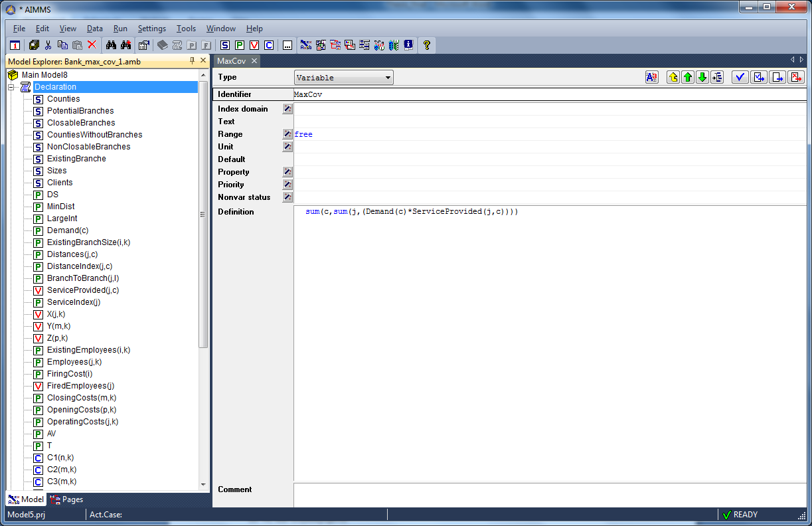This screenshot has width=812, height=526.
Task: Select the ServiceProvided(j,c) variable
Action: coord(83,290)
